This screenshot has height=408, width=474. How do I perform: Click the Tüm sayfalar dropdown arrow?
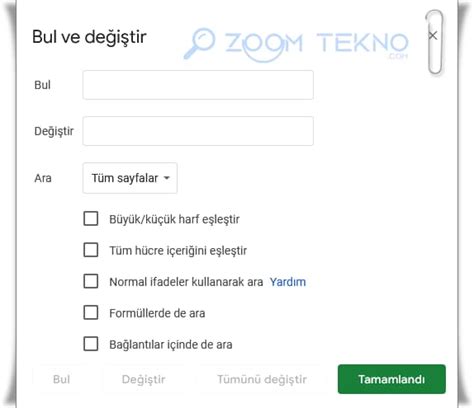(167, 178)
